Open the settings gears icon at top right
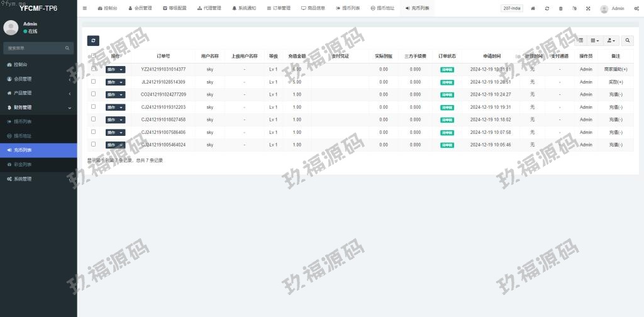644x317 pixels. click(x=636, y=9)
